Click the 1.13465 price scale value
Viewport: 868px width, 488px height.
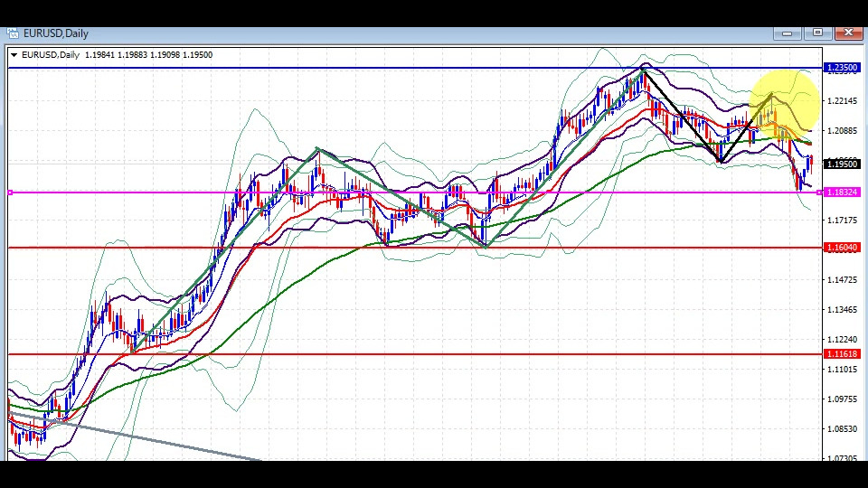(x=842, y=310)
